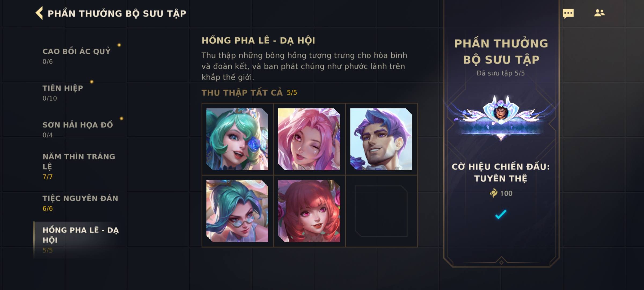The width and height of the screenshot is (644, 290).
Task: View the green-haired blue rose skin
Action: point(237,139)
